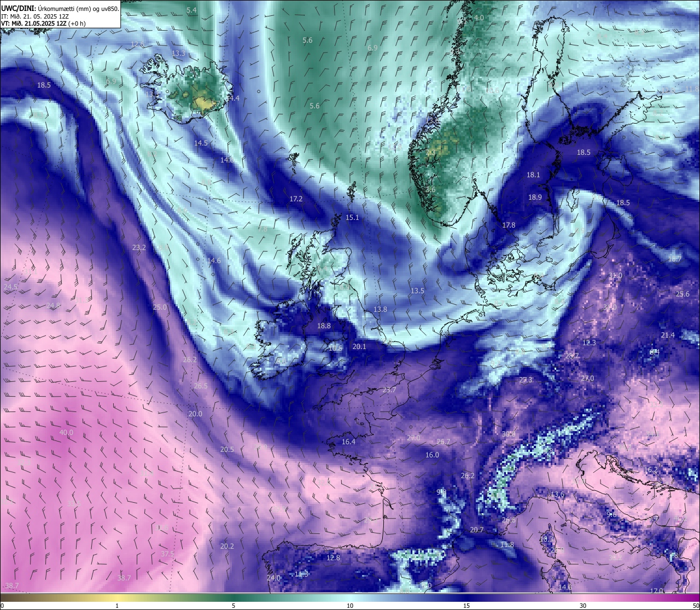Click the 17.2 value label
Viewport: 700px width, 610px height.
pos(296,199)
